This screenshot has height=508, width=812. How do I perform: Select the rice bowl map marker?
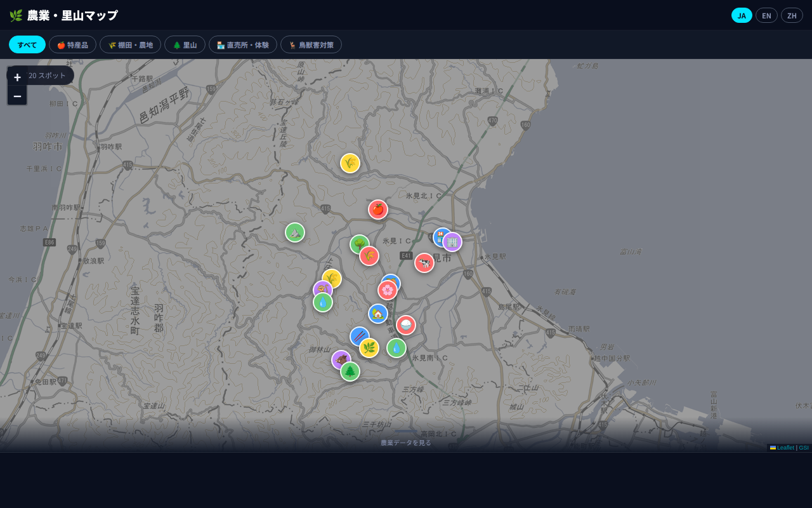[x=406, y=325]
